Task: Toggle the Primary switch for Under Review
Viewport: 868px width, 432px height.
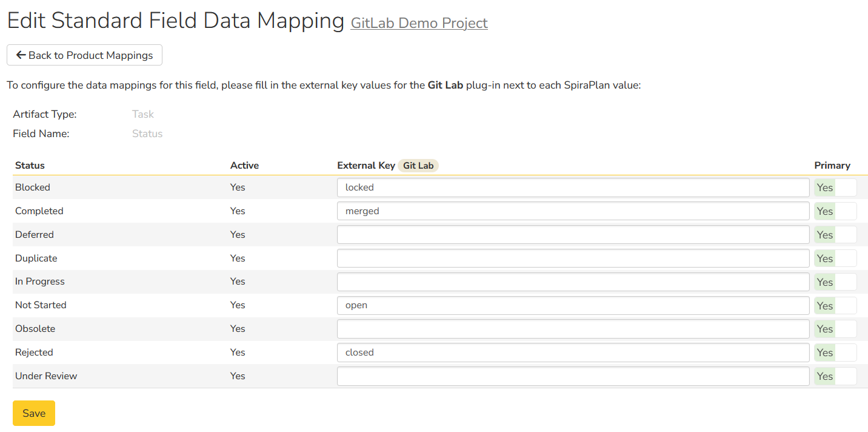Action: point(835,376)
